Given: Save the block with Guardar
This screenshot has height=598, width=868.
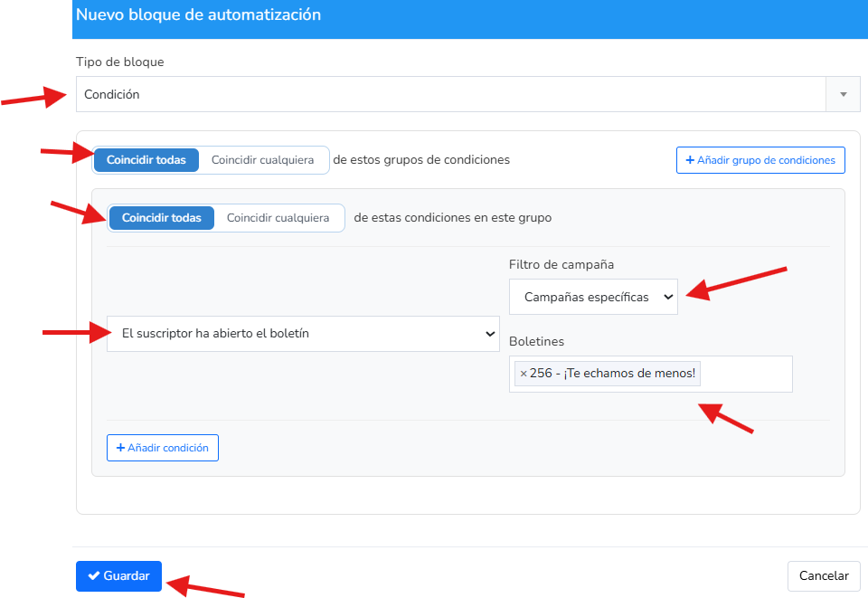Looking at the screenshot, I should coord(119,576).
